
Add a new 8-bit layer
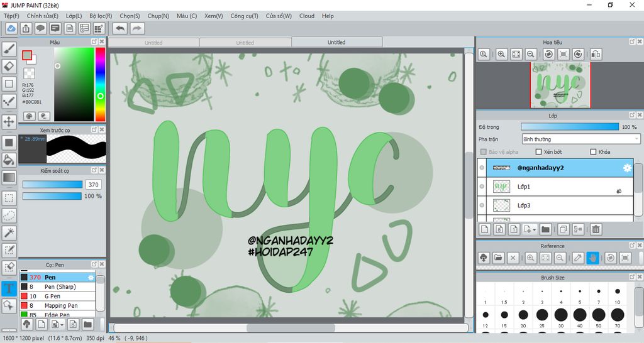point(499,229)
